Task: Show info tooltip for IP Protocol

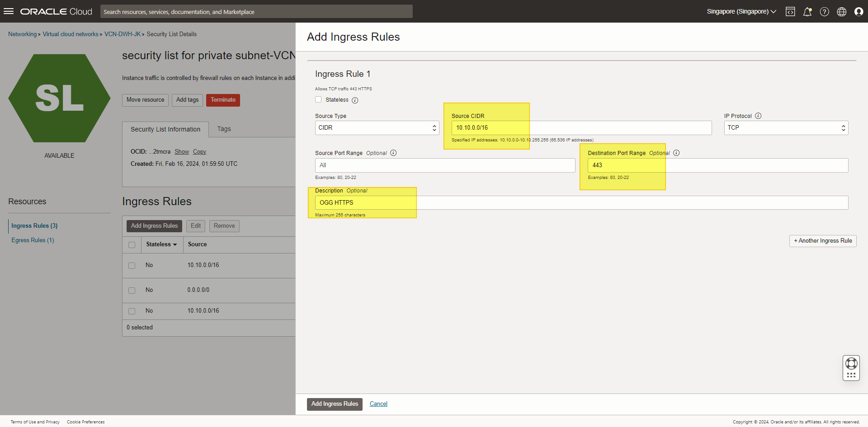Action: (x=758, y=116)
